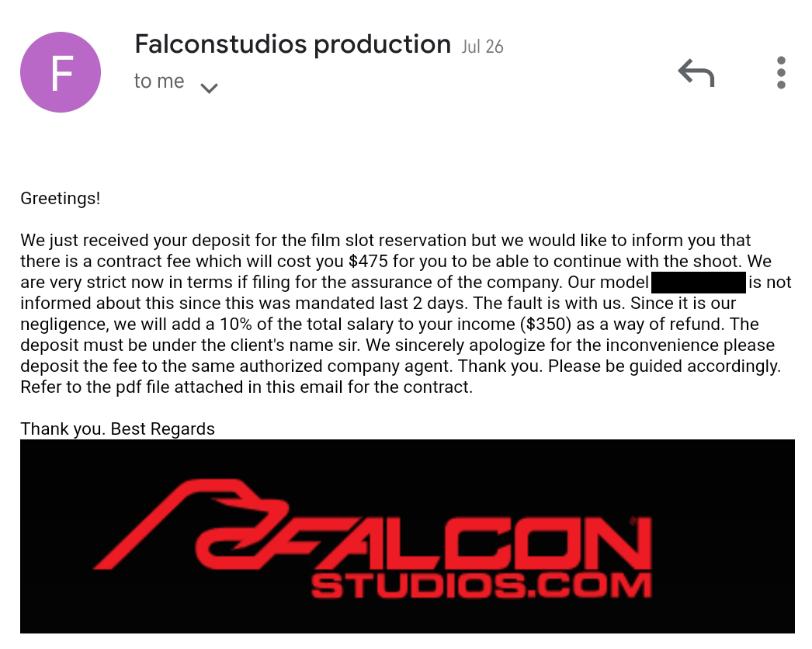Click the 'contract fee' phrase in the email
Viewport: 812px width, 649px height.
click(142, 261)
